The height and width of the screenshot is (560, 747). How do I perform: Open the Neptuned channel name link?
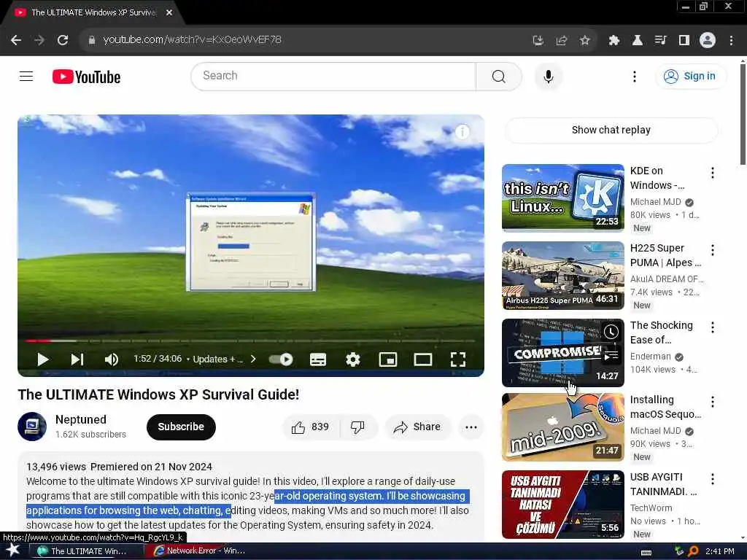pos(80,419)
